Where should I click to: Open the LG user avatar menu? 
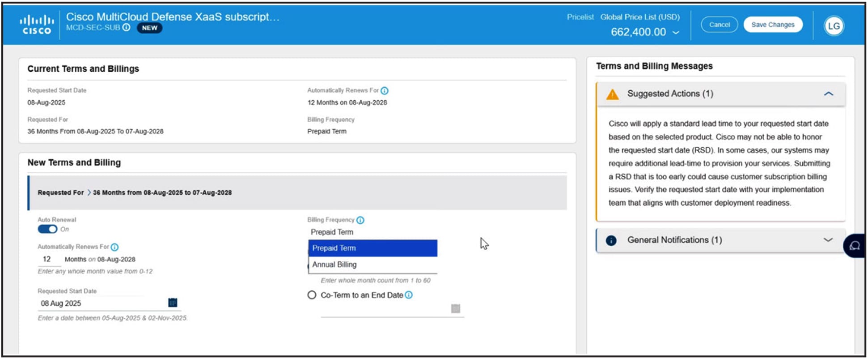[834, 26]
